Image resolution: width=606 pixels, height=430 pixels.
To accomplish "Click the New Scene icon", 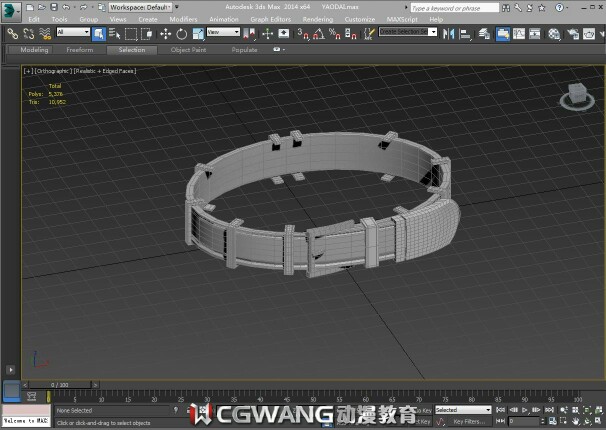I will click(30, 7).
